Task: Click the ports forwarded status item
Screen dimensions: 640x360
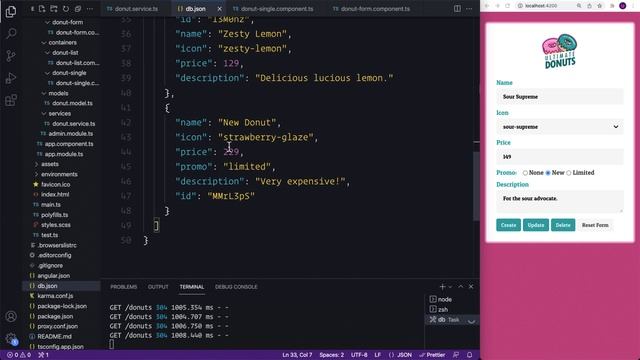Action: (x=43, y=355)
